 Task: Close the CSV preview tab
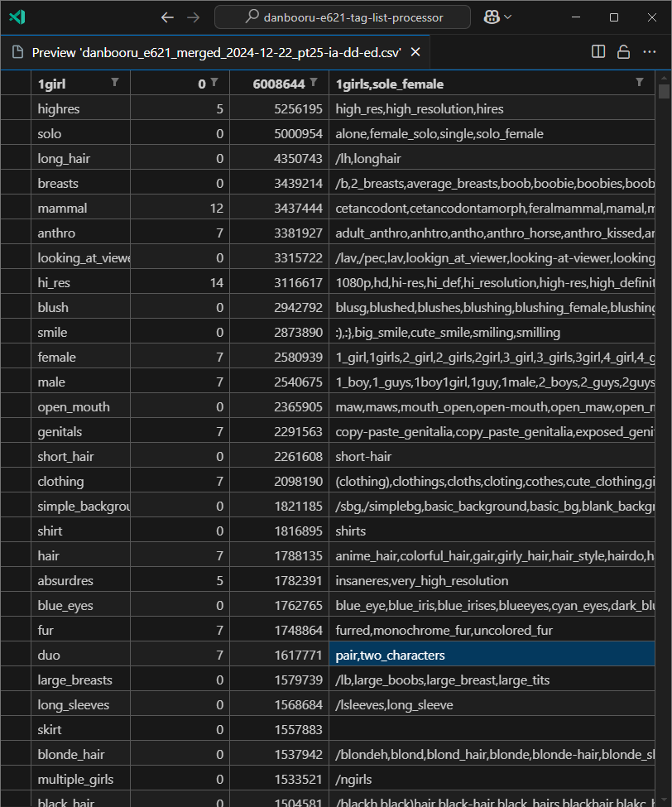(x=415, y=52)
